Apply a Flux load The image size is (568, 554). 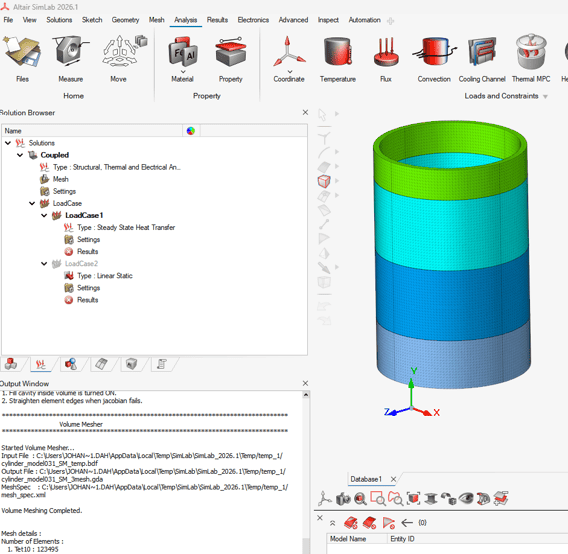coord(386,58)
